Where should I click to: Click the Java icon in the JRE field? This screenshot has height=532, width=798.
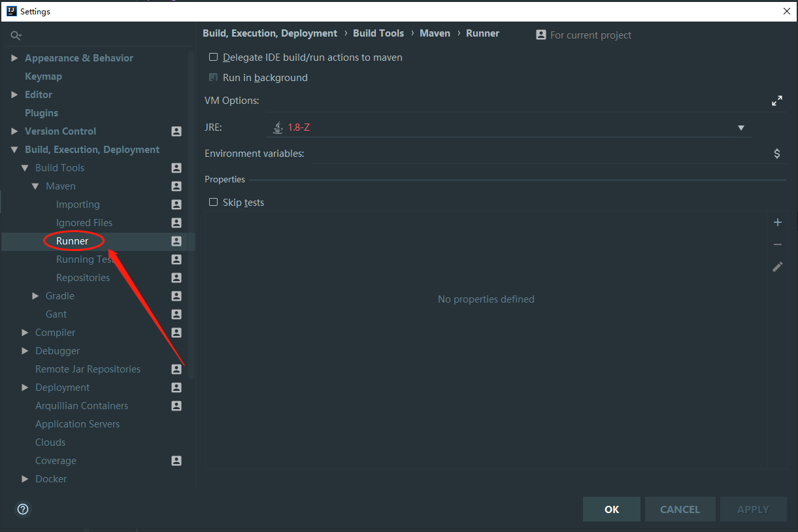[x=278, y=126]
